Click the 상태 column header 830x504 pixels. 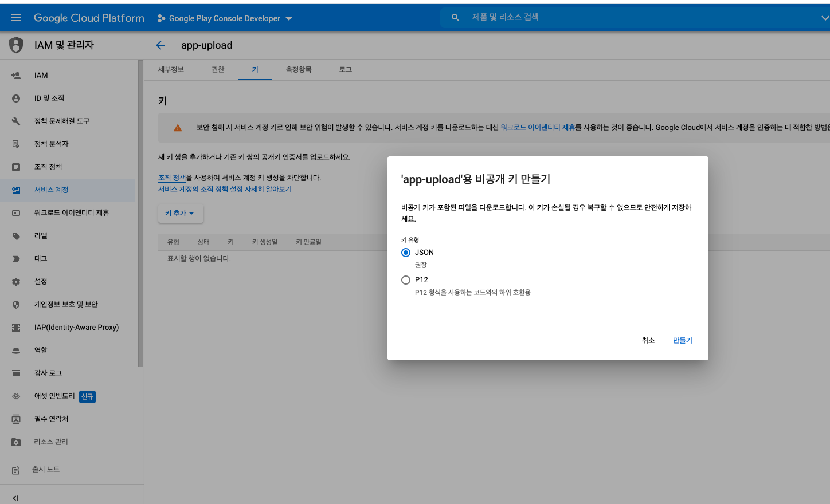click(203, 242)
